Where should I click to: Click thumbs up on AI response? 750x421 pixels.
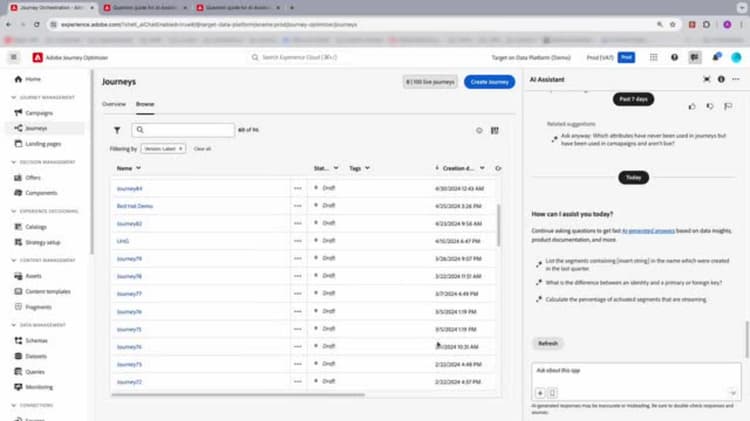coord(692,106)
